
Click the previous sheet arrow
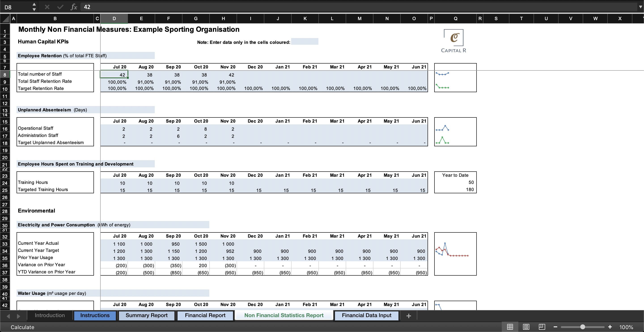coord(8,316)
